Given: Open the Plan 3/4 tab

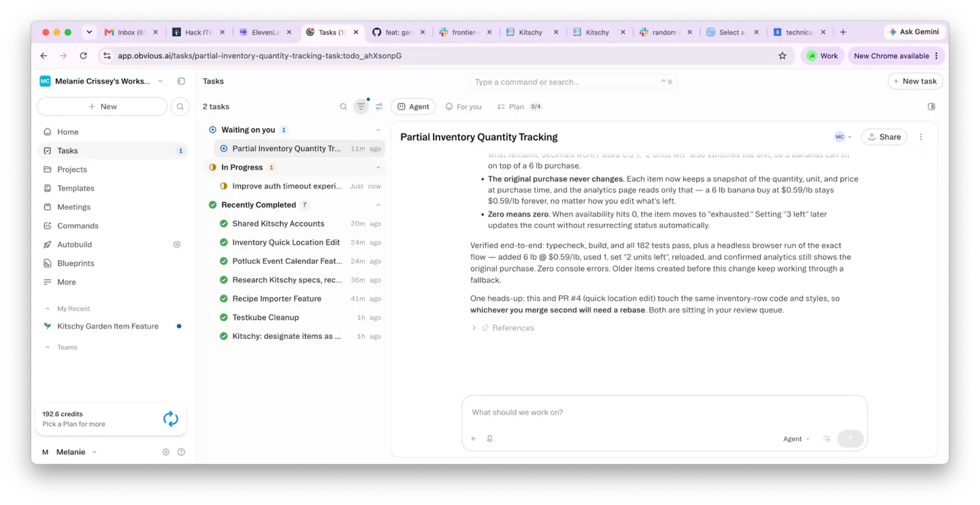Looking at the screenshot, I should click(519, 107).
